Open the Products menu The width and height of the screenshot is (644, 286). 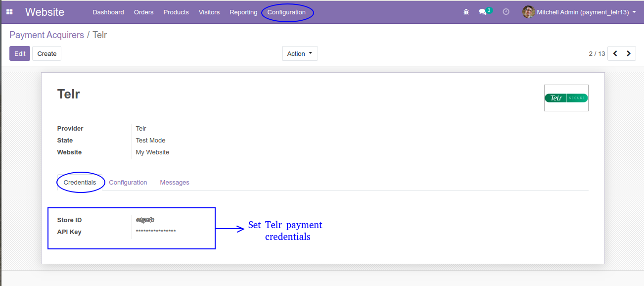pyautogui.click(x=176, y=12)
